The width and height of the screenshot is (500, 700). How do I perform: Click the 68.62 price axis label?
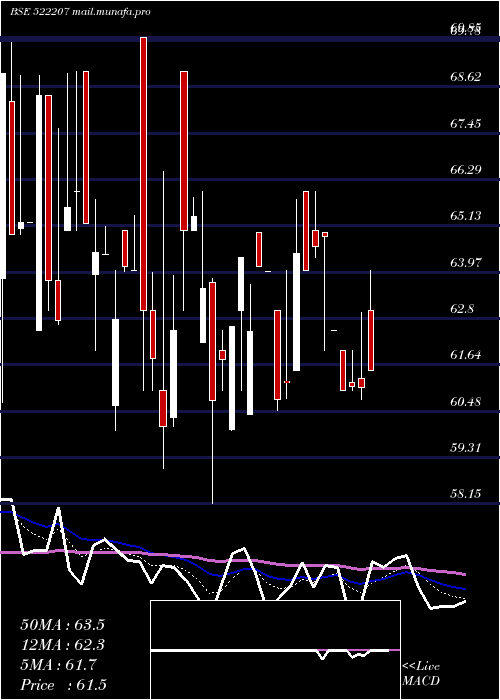click(x=466, y=77)
